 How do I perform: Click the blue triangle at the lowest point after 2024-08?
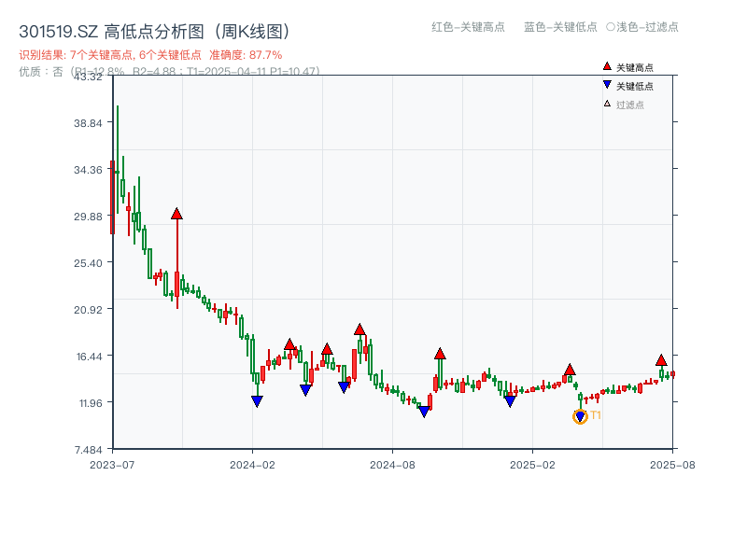click(426, 410)
